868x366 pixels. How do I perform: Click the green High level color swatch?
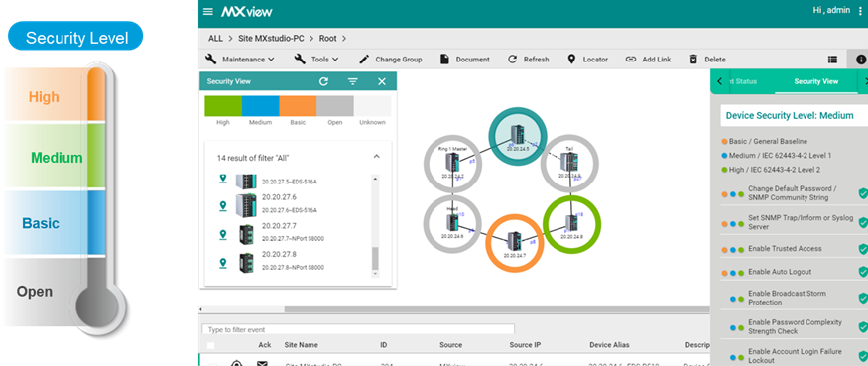pos(223,106)
